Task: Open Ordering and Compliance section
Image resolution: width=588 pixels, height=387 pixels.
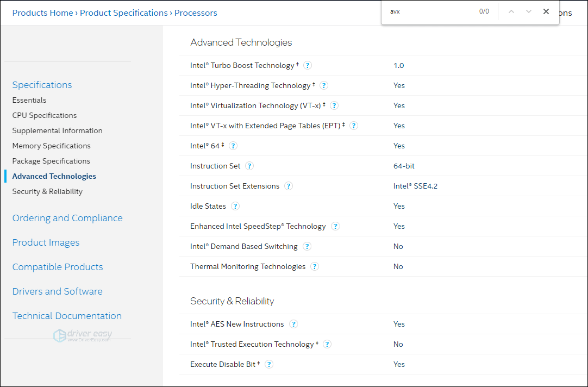Action: click(x=67, y=218)
